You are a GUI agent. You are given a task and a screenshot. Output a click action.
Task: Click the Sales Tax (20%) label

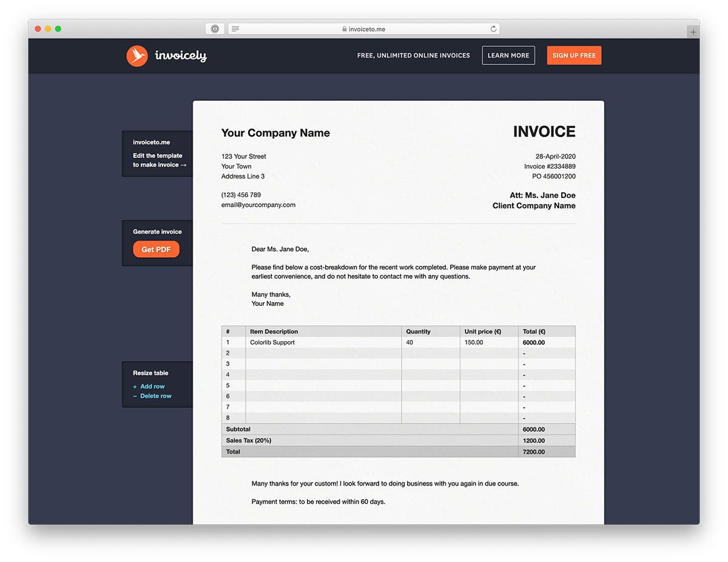point(249,441)
